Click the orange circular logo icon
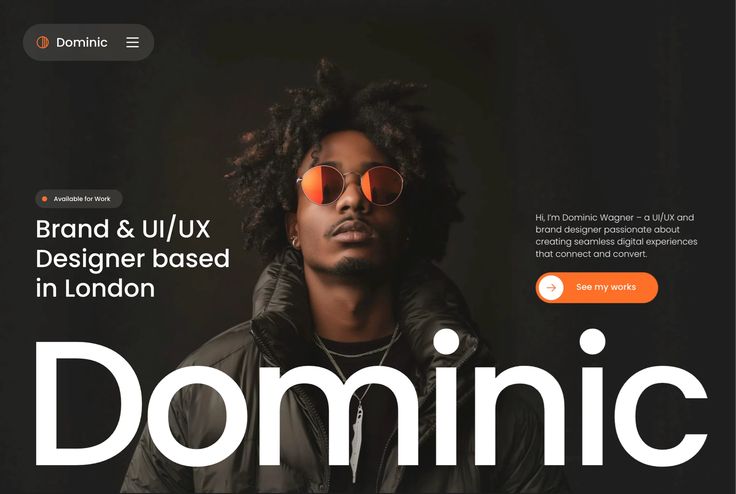Viewport: 736px width, 494px height. point(43,42)
